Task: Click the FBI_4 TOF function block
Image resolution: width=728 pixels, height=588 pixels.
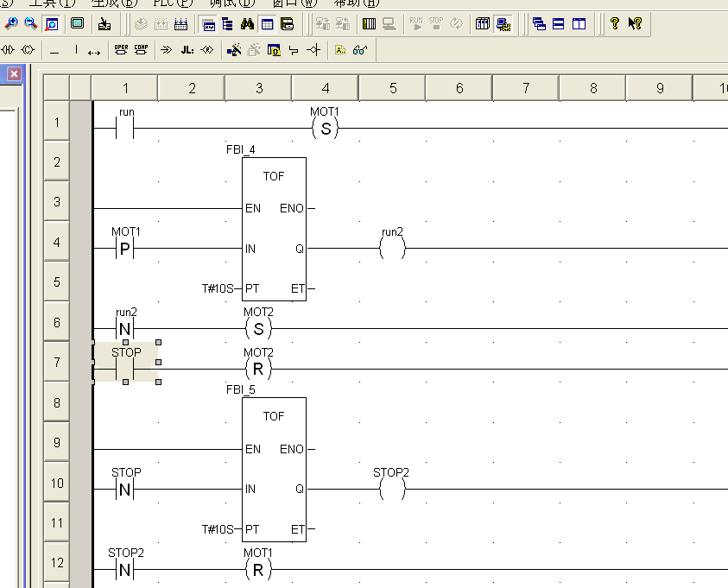Action: coord(274,229)
